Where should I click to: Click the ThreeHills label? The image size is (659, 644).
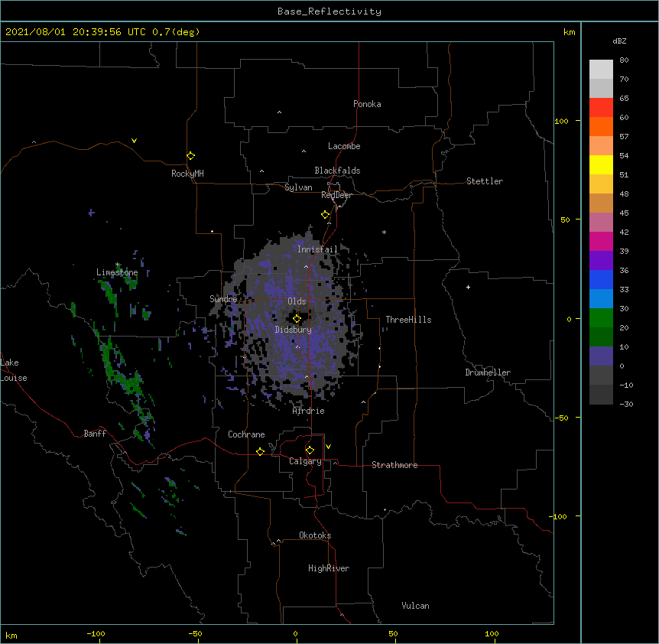click(408, 320)
